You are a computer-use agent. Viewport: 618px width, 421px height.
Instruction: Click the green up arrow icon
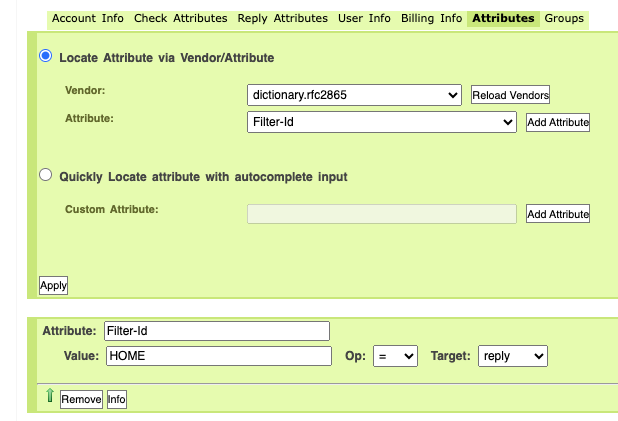(x=48, y=397)
